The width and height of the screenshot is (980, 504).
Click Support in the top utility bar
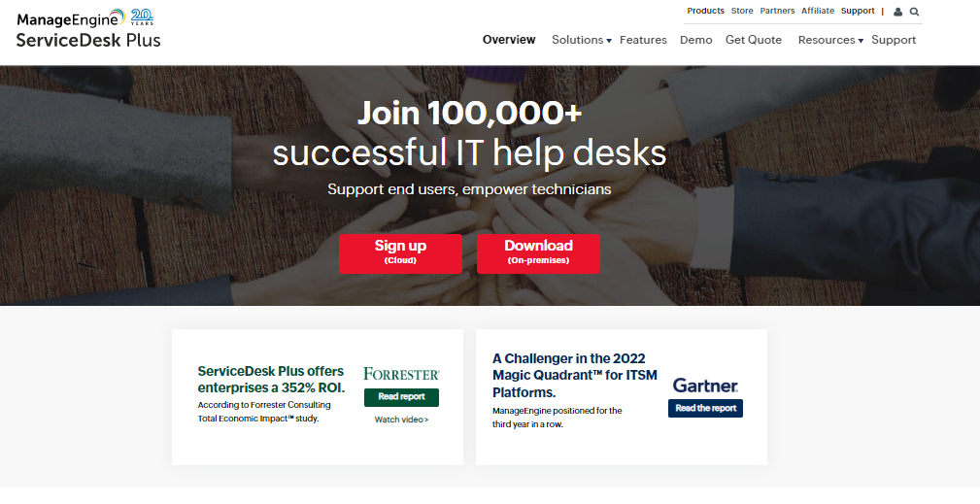point(858,11)
